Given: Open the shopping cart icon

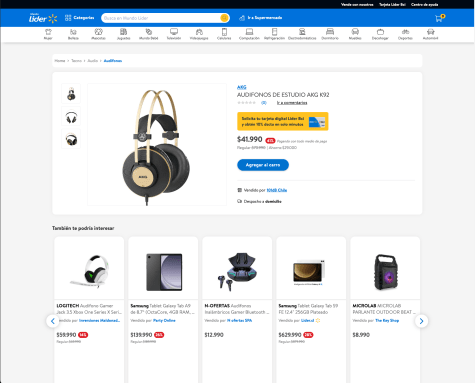Looking at the screenshot, I should pyautogui.click(x=439, y=18).
